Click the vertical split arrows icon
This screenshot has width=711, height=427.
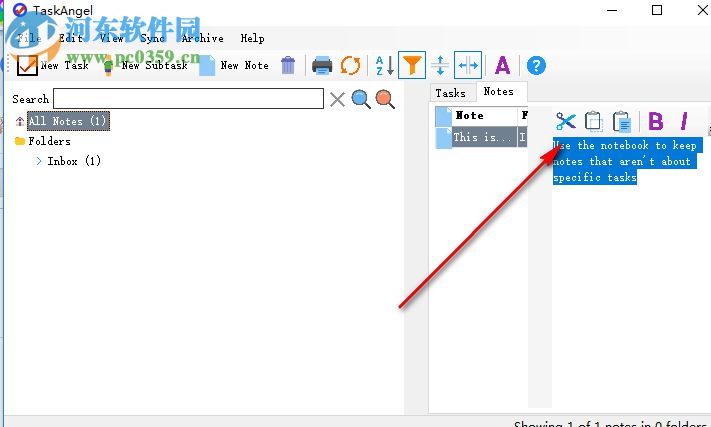tap(440, 65)
